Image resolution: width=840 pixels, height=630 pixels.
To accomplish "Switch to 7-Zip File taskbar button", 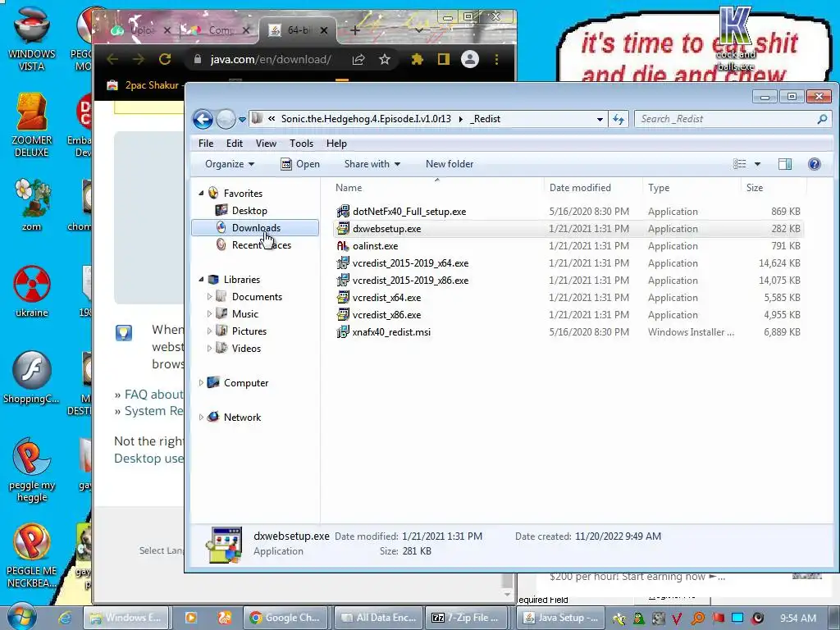I will 467,618.
